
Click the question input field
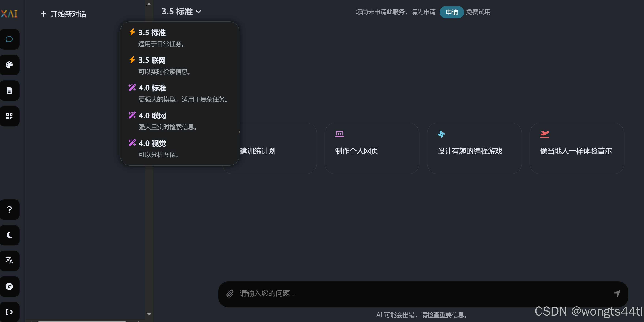point(422,293)
